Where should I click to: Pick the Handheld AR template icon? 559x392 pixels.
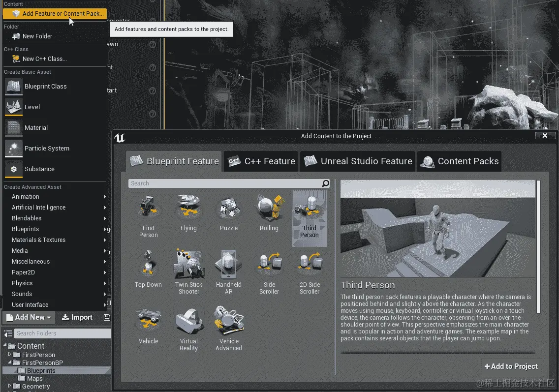point(228,264)
